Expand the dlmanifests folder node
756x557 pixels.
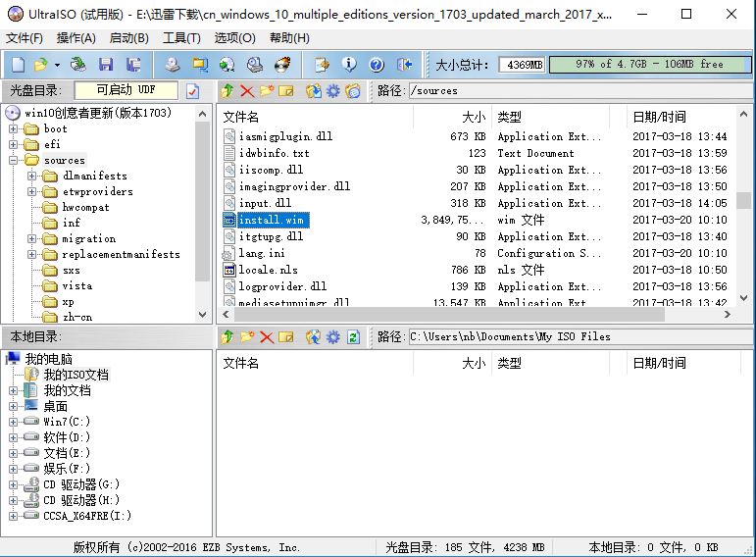pos(31,176)
